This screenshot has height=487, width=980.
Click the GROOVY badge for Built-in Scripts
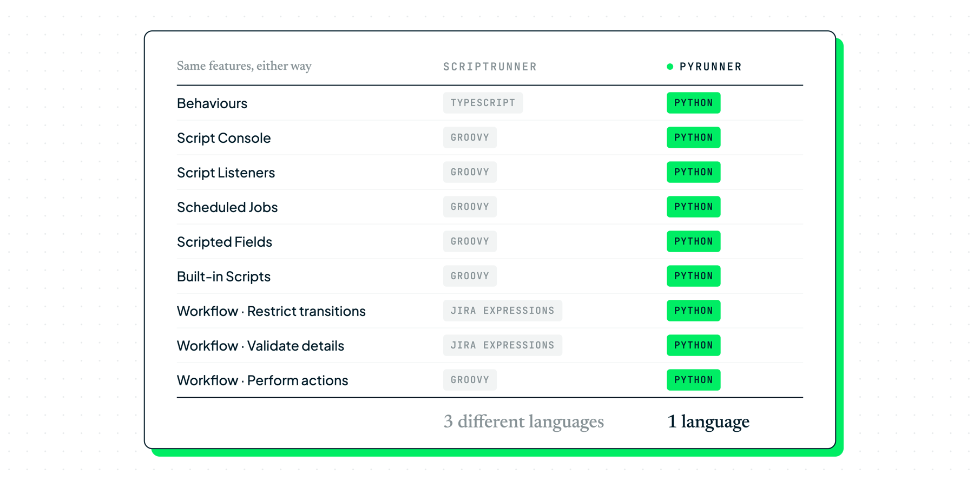click(x=470, y=276)
